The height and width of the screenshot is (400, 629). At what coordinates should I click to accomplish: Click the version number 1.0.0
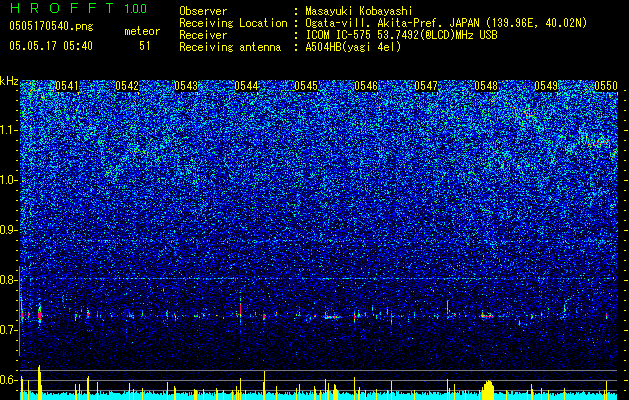[136, 8]
